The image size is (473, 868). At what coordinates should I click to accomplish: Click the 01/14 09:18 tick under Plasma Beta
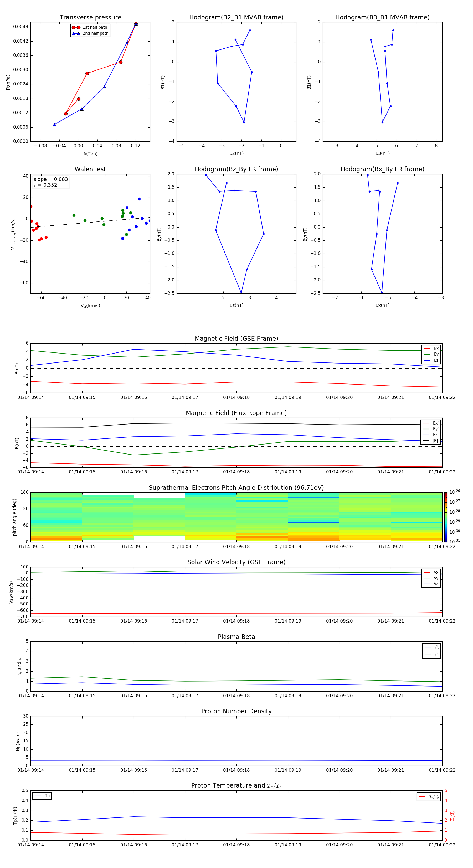[236, 696]
